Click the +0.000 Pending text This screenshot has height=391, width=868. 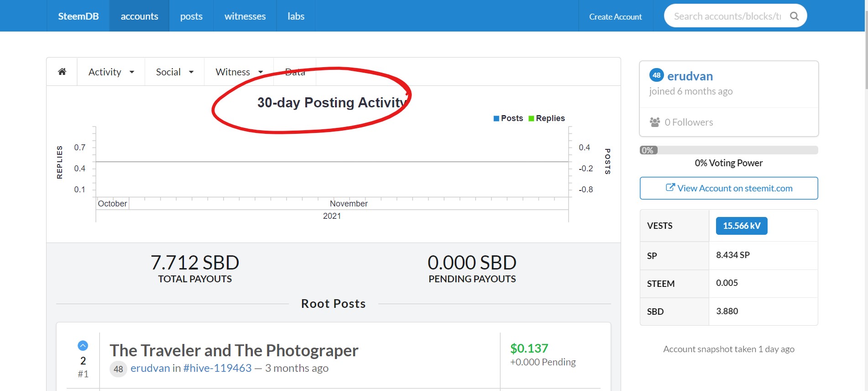click(543, 362)
